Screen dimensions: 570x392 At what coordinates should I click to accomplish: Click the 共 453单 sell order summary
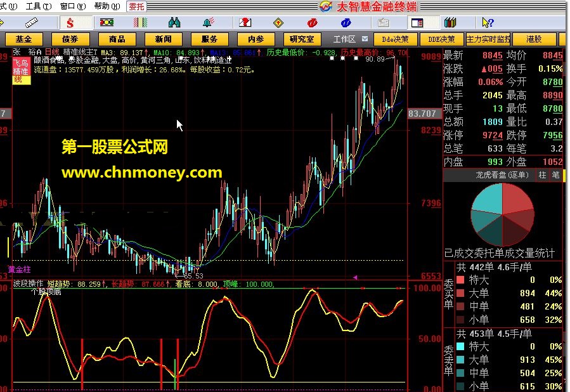[x=495, y=334]
